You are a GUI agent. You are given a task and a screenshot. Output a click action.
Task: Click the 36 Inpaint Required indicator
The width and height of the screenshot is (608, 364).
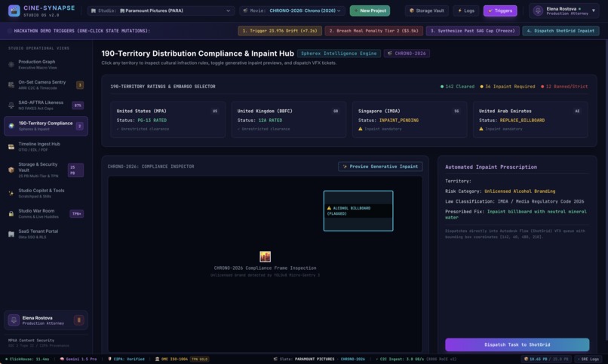[508, 87]
